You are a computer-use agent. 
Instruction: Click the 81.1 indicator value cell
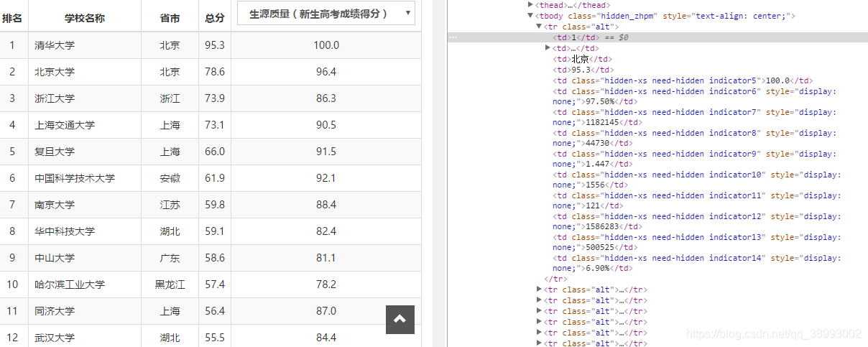326,258
